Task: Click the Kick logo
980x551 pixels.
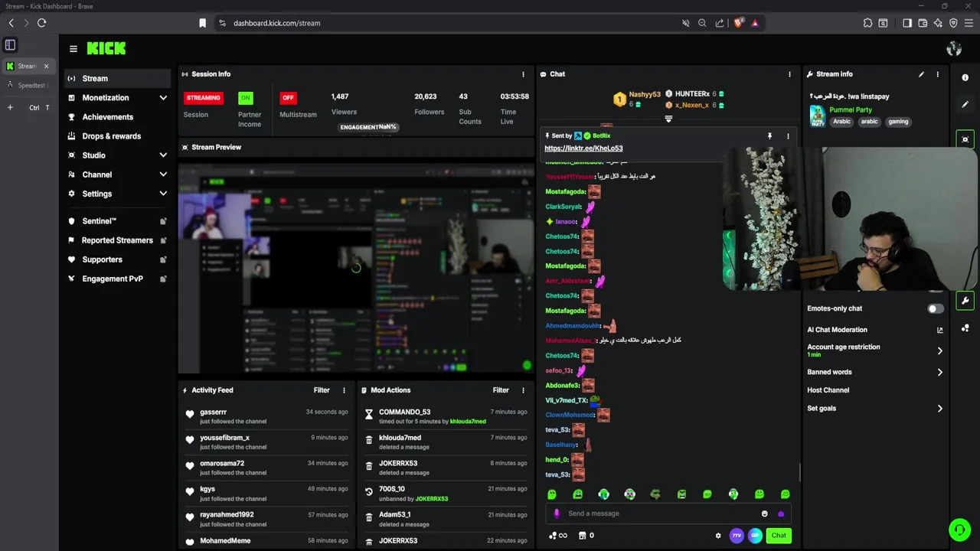Action: (x=106, y=48)
